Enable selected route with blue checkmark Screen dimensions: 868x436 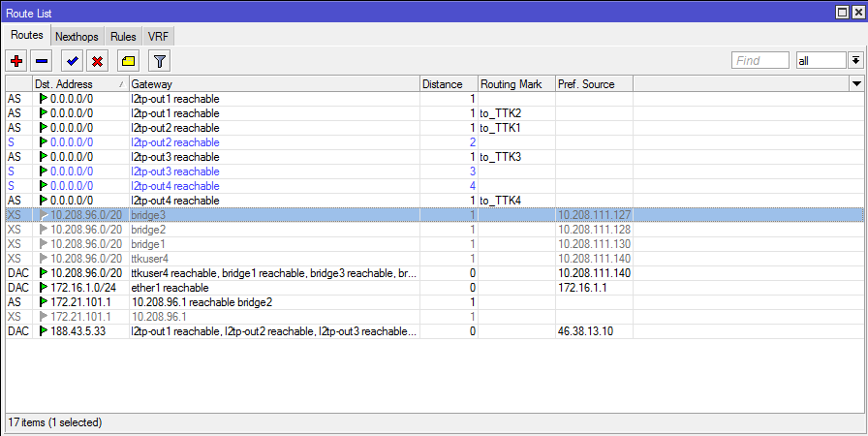[x=72, y=61]
